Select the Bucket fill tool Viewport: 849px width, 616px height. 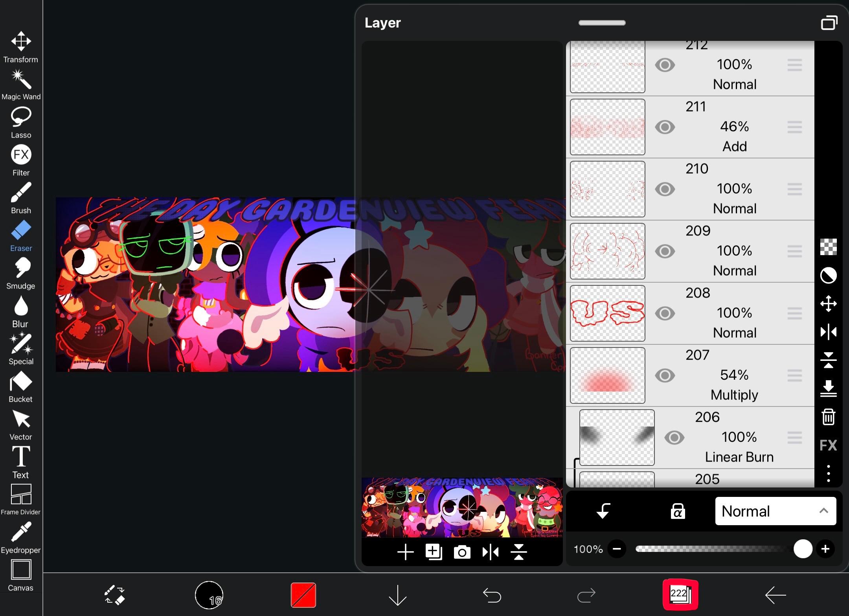click(21, 387)
